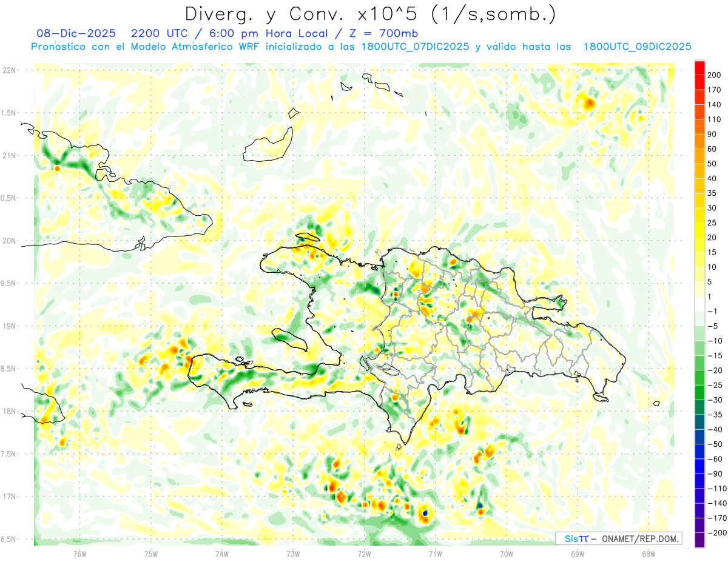728x562 pixels.
Task: Click the colorbar value "-35"
Action: click(x=715, y=415)
